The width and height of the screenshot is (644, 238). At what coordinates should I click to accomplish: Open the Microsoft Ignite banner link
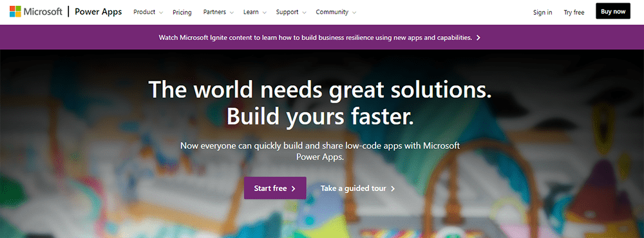point(319,37)
